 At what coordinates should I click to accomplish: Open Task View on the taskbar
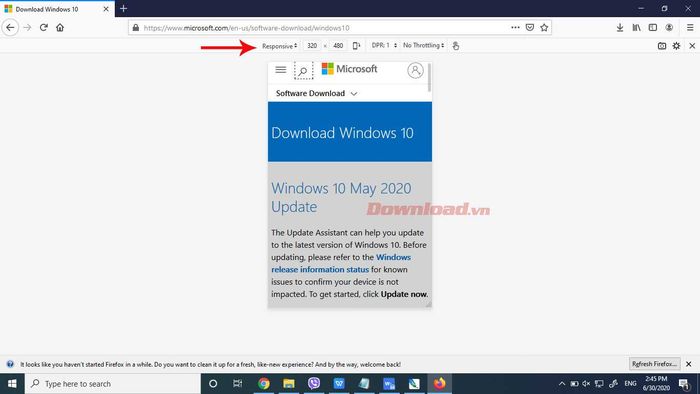(238, 384)
